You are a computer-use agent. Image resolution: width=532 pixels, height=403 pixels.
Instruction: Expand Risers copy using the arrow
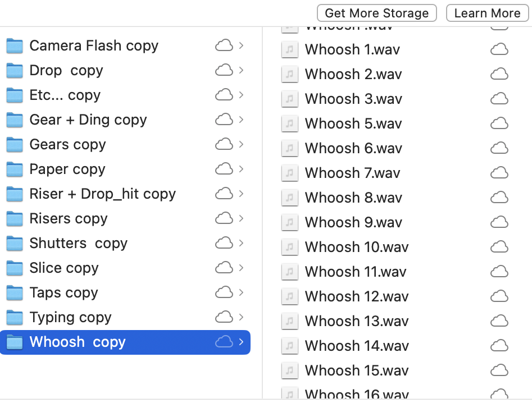click(x=241, y=218)
